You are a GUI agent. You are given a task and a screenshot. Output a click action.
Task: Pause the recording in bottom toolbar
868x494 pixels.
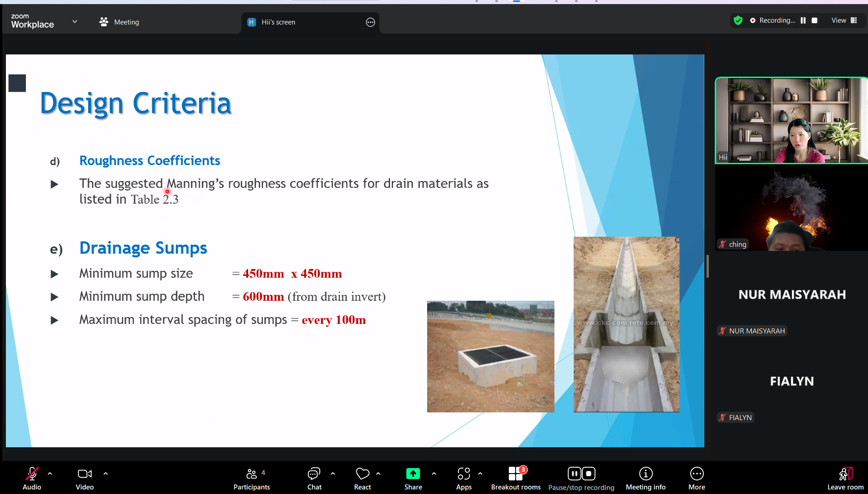click(574, 474)
